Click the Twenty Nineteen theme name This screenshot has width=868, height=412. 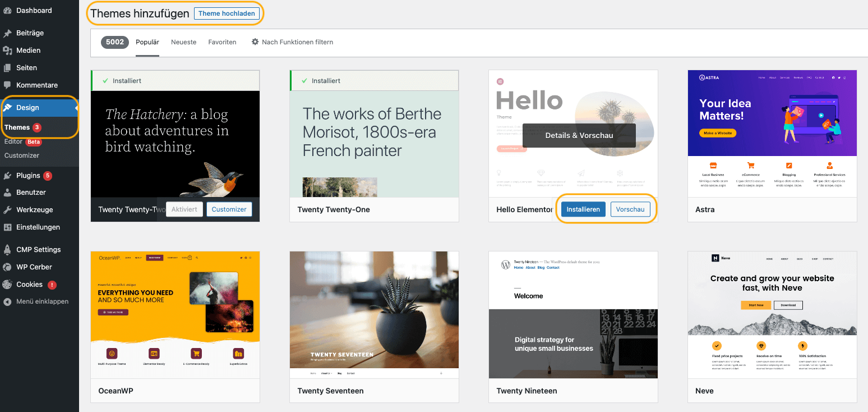tap(527, 391)
